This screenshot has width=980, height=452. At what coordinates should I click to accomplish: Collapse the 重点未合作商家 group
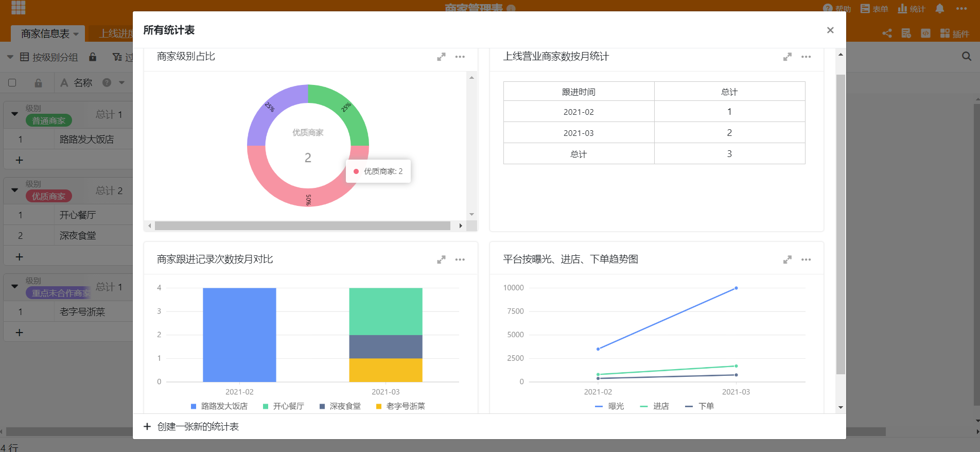pyautogui.click(x=14, y=286)
